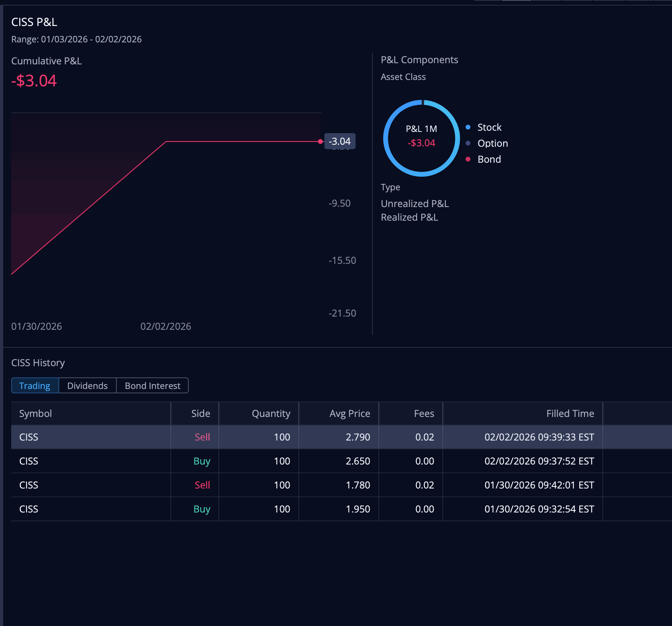
Task: Switch to the Trading tab
Action: [35, 386]
